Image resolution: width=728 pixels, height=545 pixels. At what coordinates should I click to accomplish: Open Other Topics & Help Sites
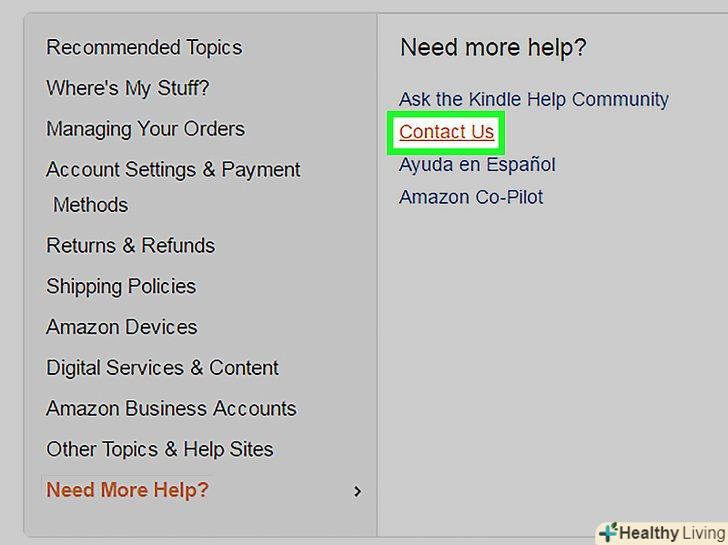160,450
